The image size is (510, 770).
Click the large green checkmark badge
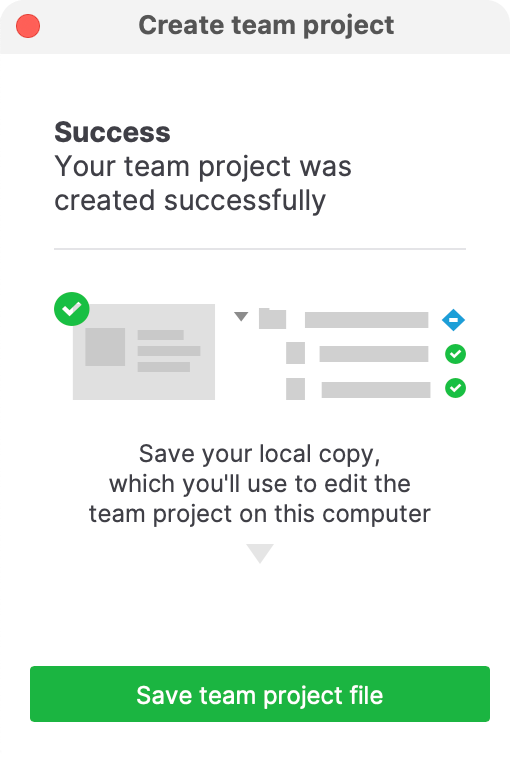point(72,309)
